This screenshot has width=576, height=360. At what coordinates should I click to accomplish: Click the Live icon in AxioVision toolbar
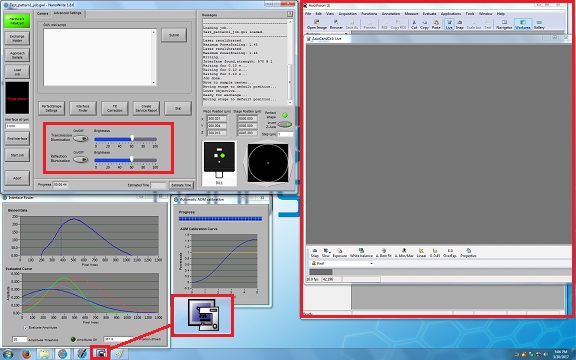(x=449, y=24)
